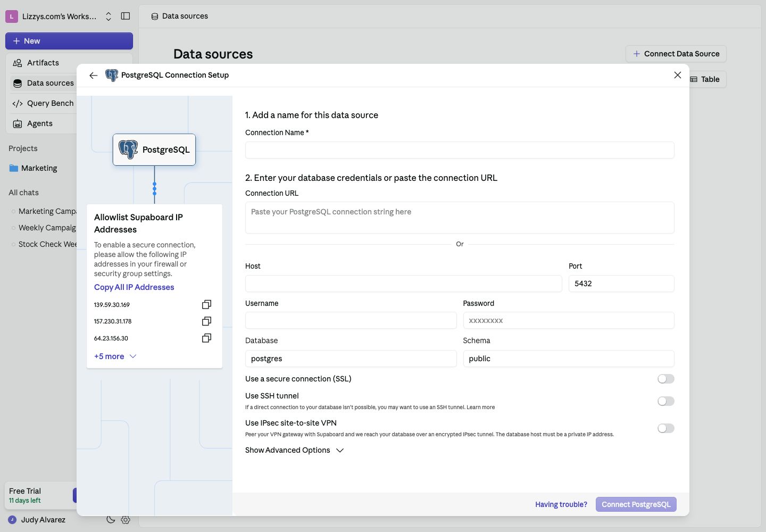
Task: Click the Data sources breadcrumb
Action: pyautogui.click(x=180, y=16)
